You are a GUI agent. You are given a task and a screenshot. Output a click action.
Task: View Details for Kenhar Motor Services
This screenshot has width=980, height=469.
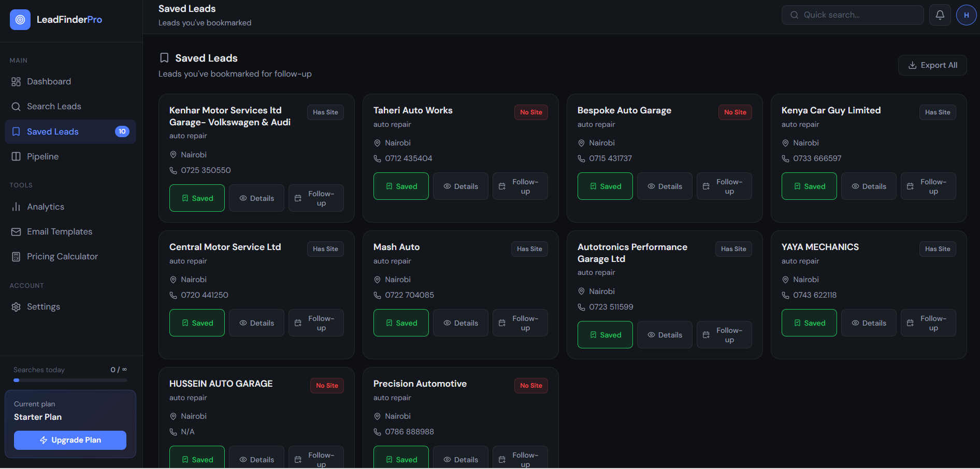point(256,198)
